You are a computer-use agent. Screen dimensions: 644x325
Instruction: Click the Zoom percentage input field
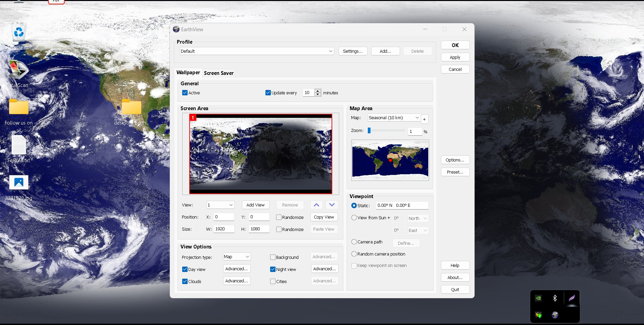pyautogui.click(x=415, y=131)
